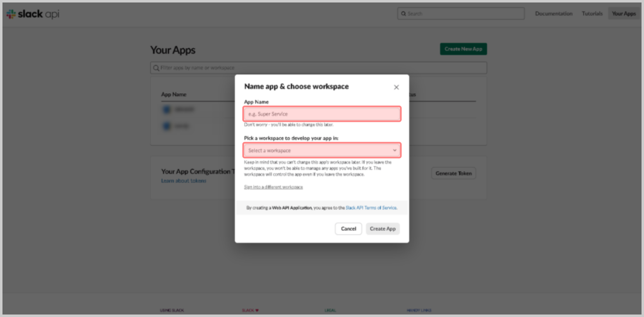The height and width of the screenshot is (317, 644).
Task: Click the Create App button
Action: click(383, 229)
